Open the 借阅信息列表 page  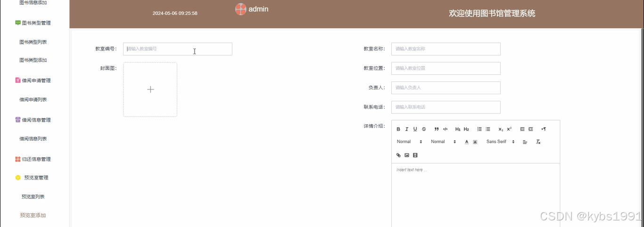pos(33,139)
